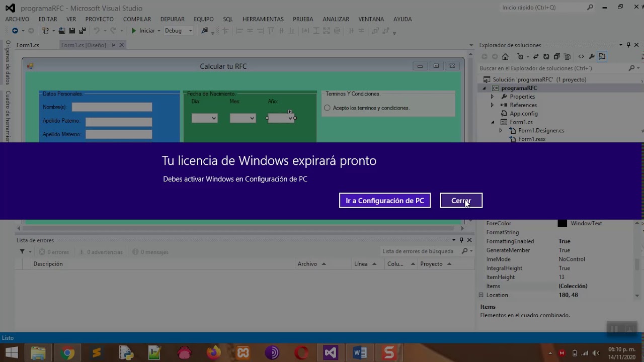The width and height of the screenshot is (644, 362).
Task: Open Windows Start menu
Action: (x=11, y=353)
